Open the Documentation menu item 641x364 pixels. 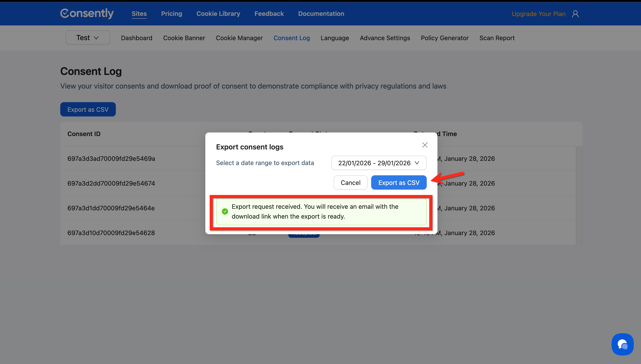pos(321,14)
